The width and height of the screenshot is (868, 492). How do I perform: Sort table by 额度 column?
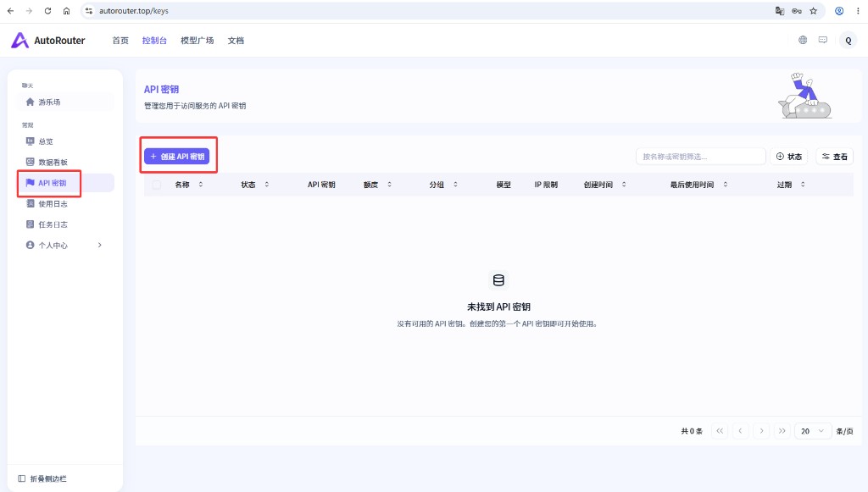(x=377, y=185)
